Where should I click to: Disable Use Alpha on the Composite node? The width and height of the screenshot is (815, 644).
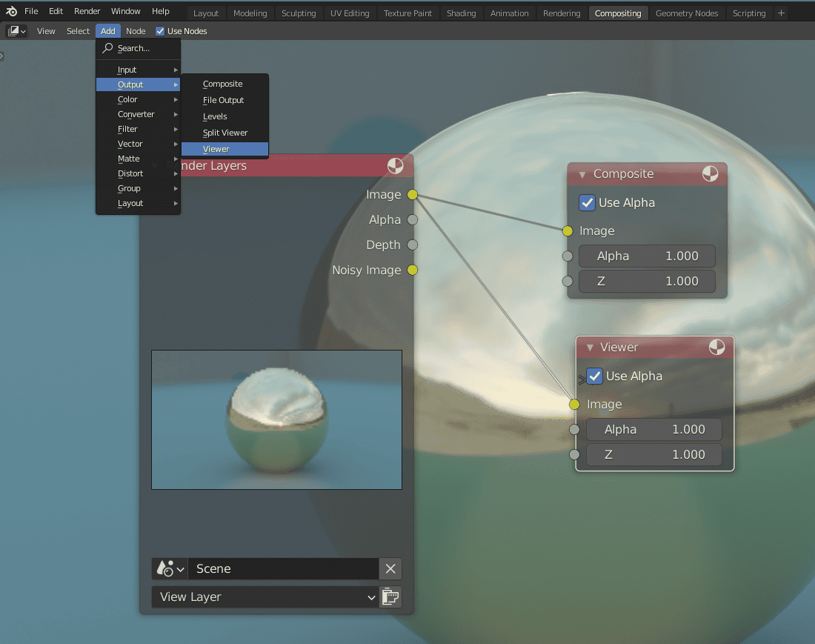coord(587,202)
